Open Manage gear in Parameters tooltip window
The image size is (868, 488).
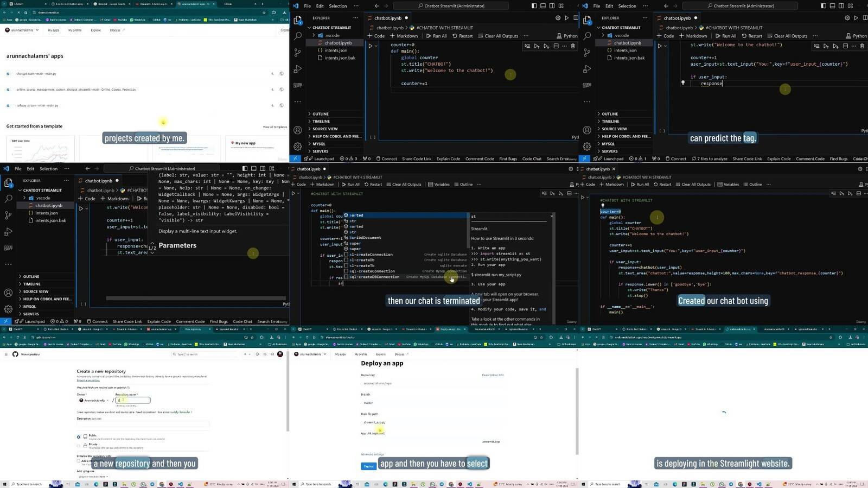coord(8,309)
